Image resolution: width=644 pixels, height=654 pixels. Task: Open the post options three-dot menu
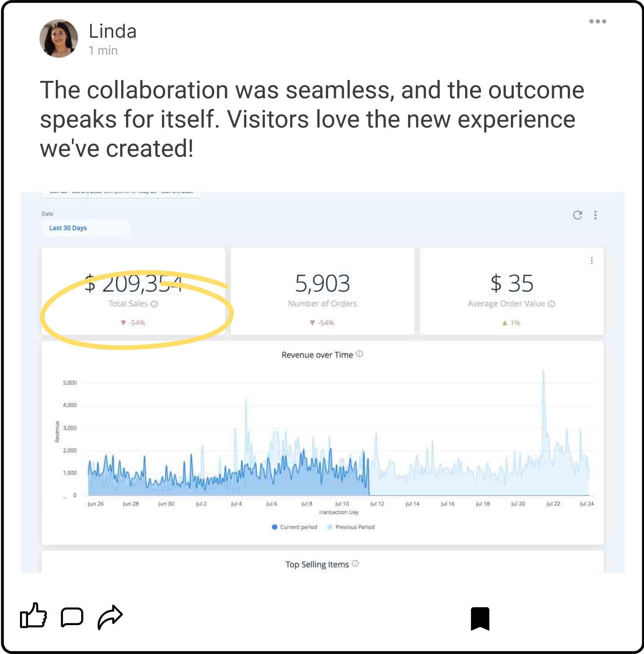pos(597,22)
